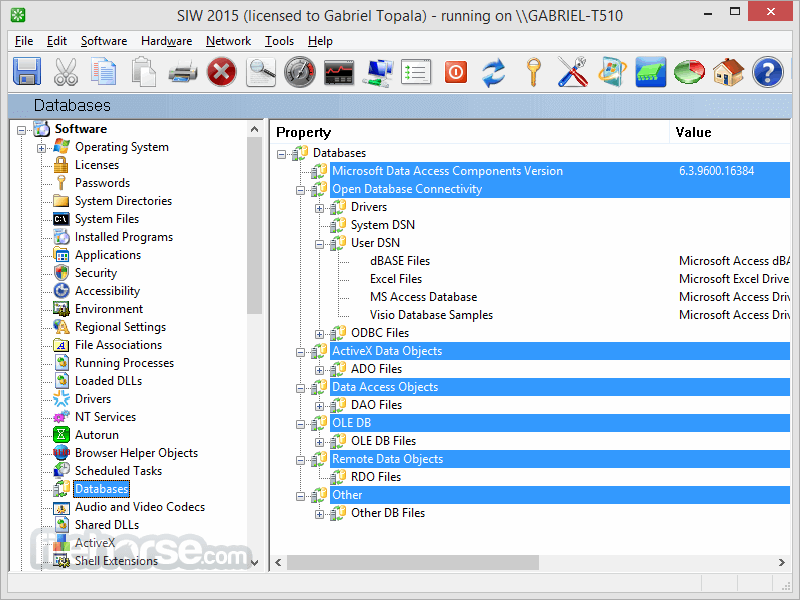The image size is (800, 600).
Task: Open the Tools menu
Action: coord(279,41)
